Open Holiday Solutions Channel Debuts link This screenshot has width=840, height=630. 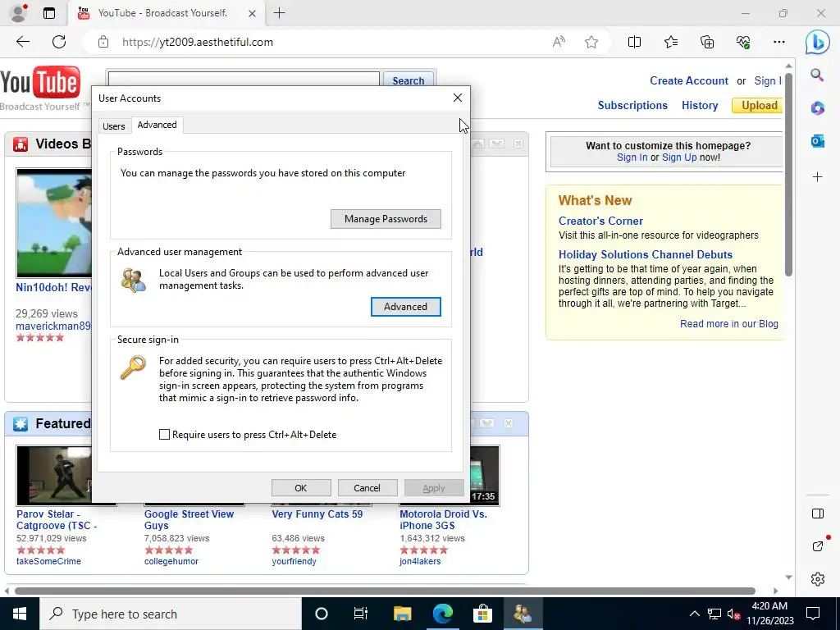coord(646,255)
